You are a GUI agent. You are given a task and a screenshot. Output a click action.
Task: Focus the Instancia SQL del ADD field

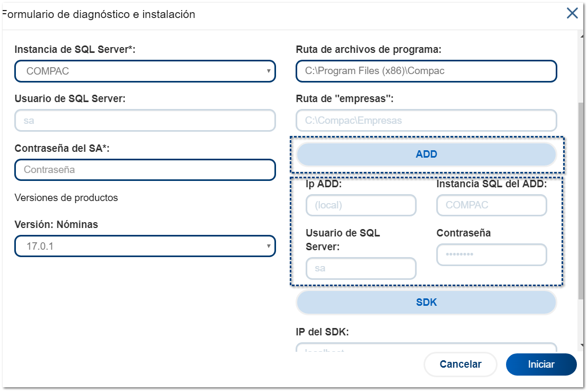click(491, 205)
